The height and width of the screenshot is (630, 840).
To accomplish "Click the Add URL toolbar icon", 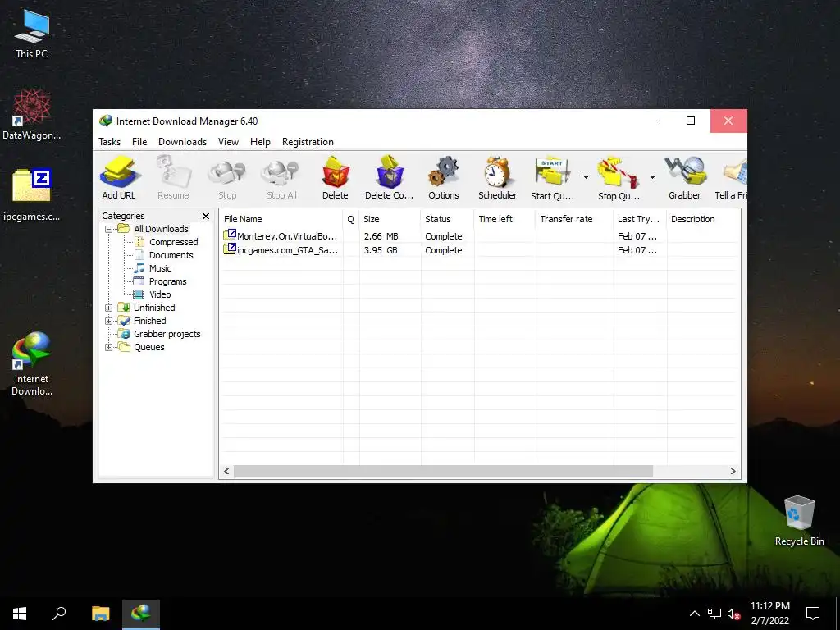I will pyautogui.click(x=119, y=178).
